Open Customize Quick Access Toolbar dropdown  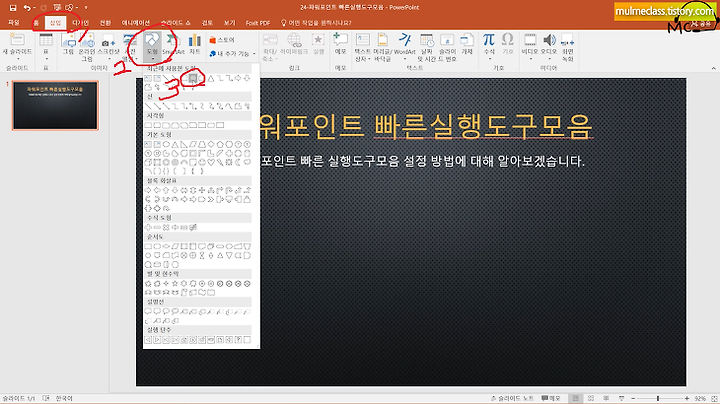86,8
